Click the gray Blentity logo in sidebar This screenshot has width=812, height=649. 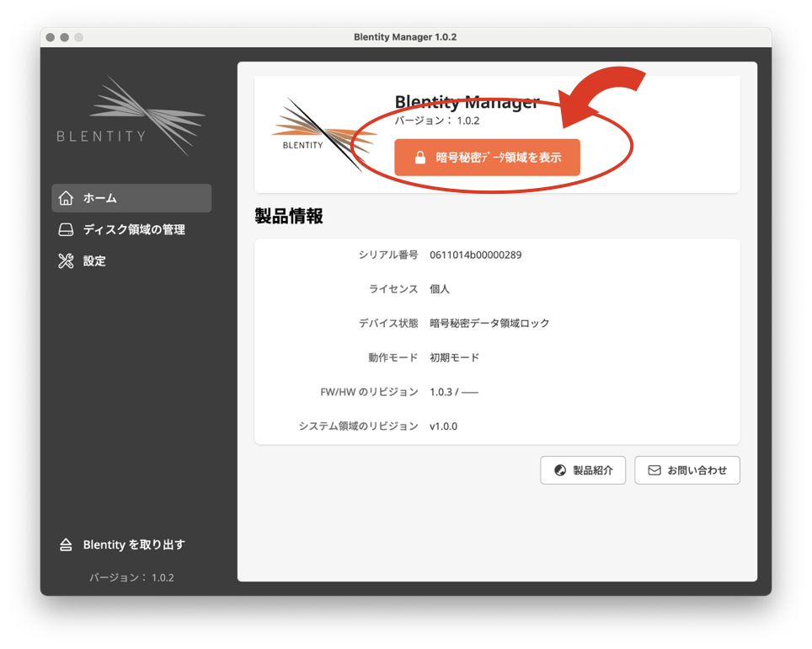[131, 116]
